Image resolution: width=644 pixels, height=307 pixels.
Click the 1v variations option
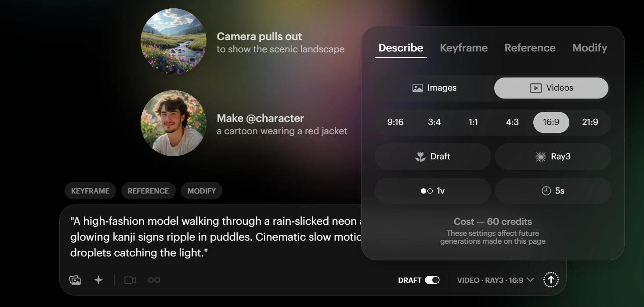coord(432,191)
